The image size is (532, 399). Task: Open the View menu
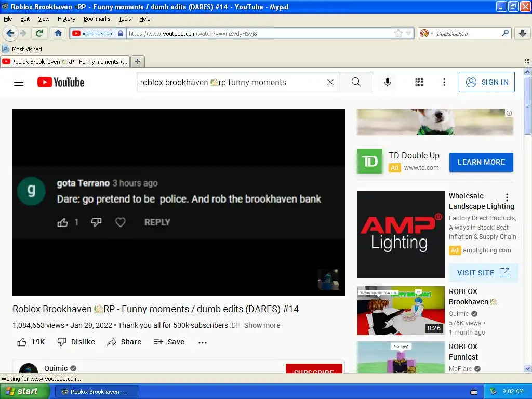point(44,19)
